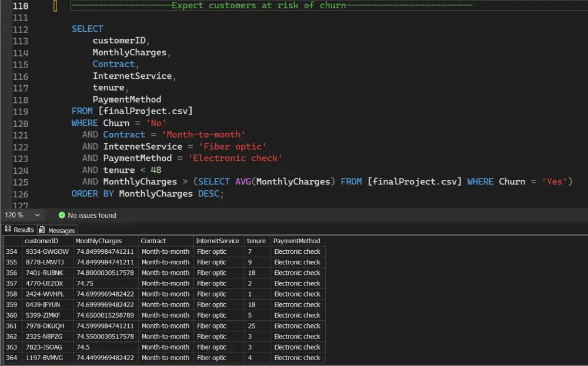Screen dimensions: 588x366
Task: Place cursor on the SELECT keyword at line 112
Action: (88, 29)
